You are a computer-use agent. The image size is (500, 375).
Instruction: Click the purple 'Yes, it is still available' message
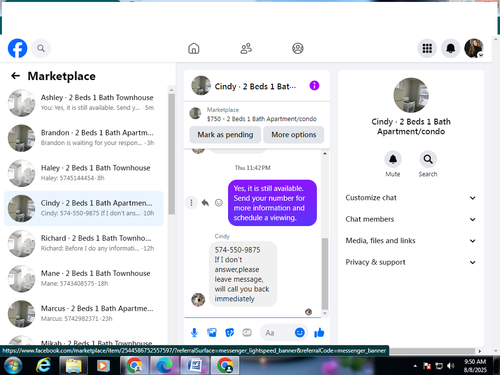coord(272,203)
